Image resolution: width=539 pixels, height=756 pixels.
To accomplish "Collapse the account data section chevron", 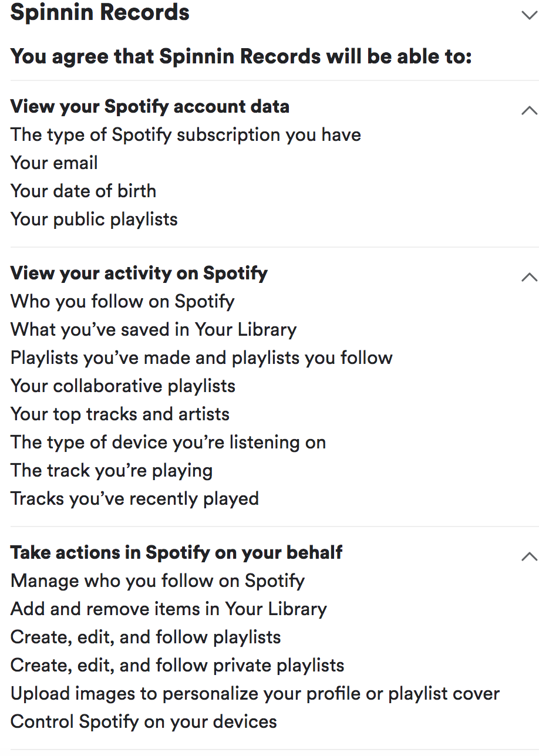I will pos(529,110).
